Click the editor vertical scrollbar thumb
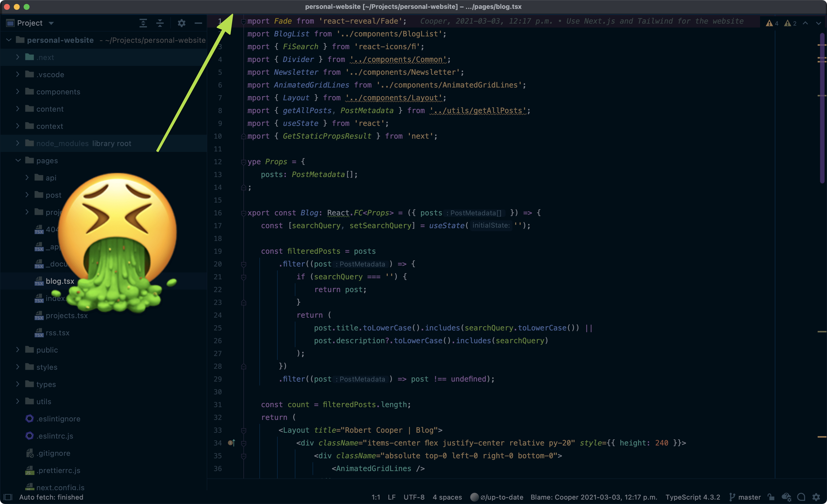Screen dimensions: 827x504 click(x=822, y=107)
